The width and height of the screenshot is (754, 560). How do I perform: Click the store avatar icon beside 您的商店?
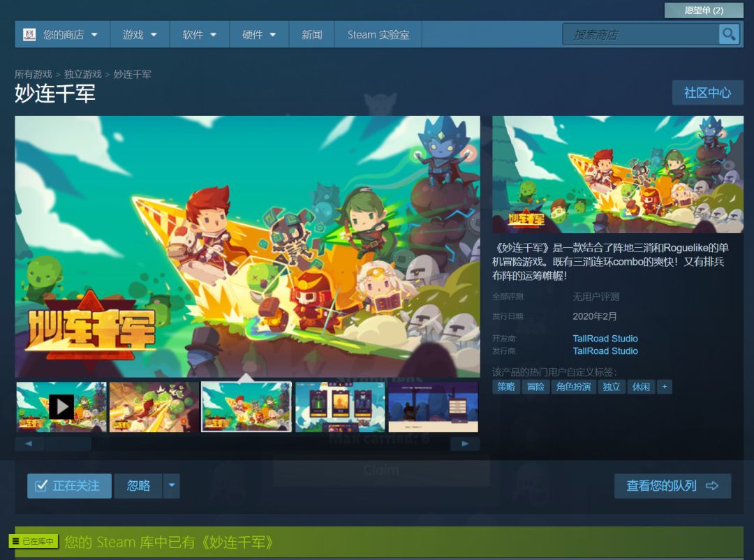point(29,35)
